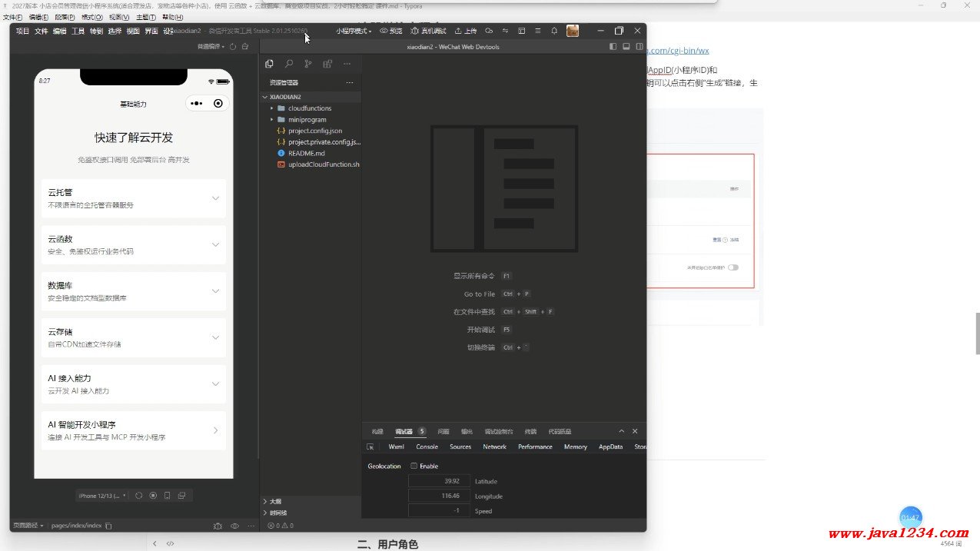Click the element inspector icon beside Wxml
This screenshot has width=980, height=551.
(370, 446)
